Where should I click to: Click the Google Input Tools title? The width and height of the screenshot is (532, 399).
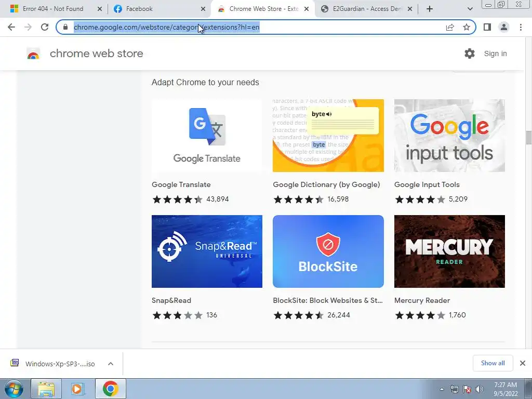[x=427, y=184]
